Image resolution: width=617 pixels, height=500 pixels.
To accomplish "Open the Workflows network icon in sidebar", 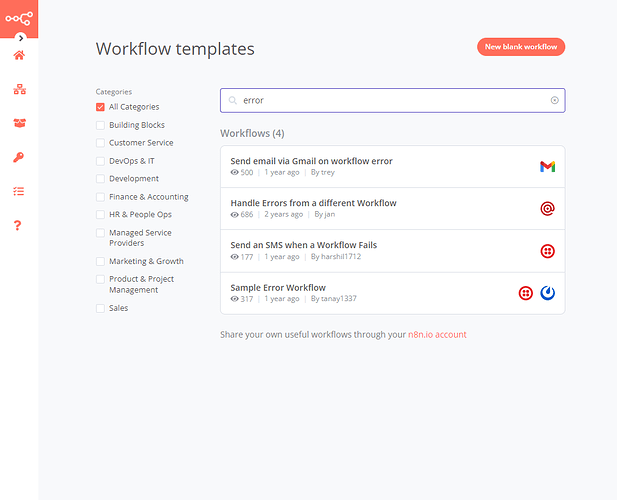I will (19, 89).
